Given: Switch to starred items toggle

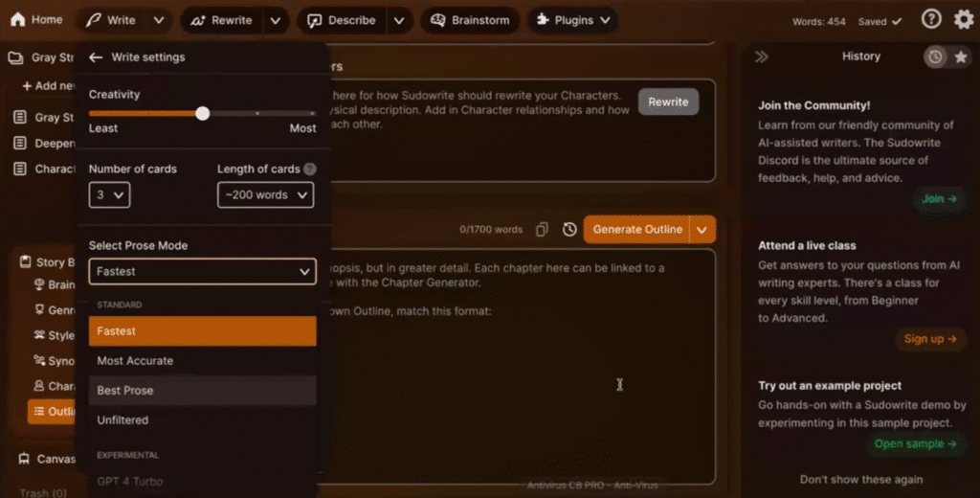Looking at the screenshot, I should point(961,57).
